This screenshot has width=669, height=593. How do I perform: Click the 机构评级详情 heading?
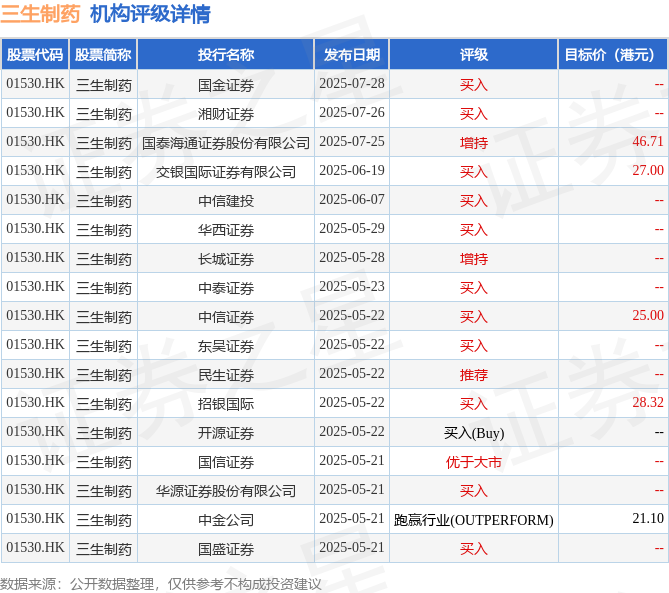[x=150, y=14]
